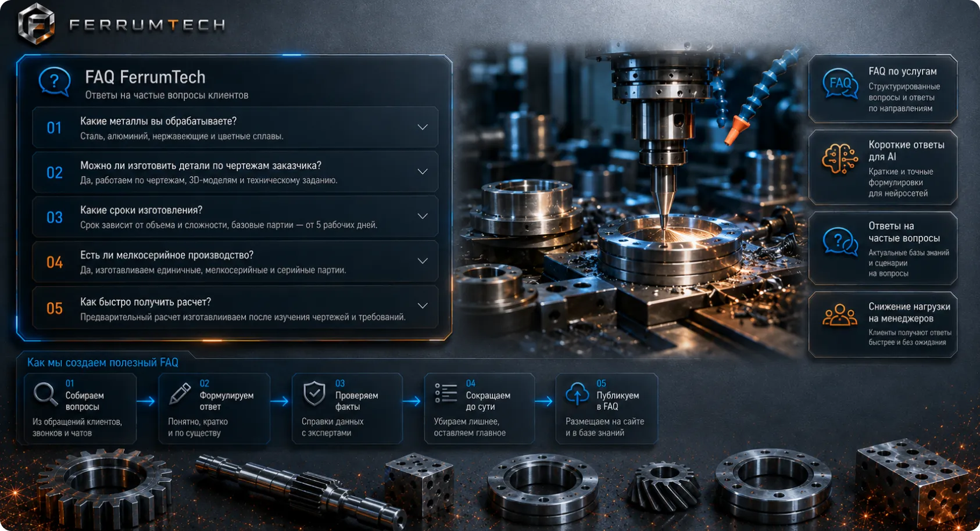This screenshot has height=531, width=980.
Task: Click step title "Проверяем факты"
Action: coord(356,401)
